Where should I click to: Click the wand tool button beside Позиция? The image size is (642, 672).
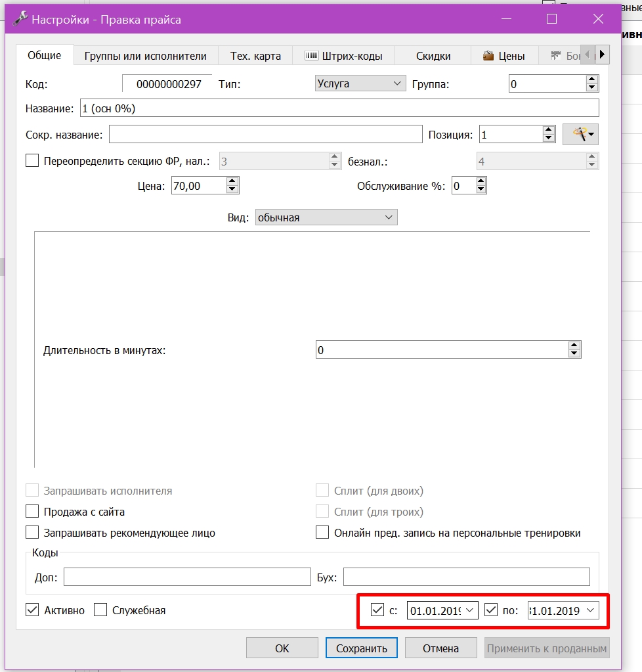pyautogui.click(x=580, y=135)
